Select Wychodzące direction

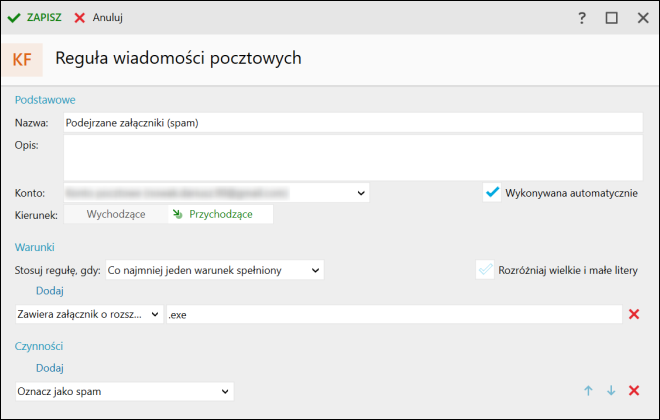click(x=116, y=214)
